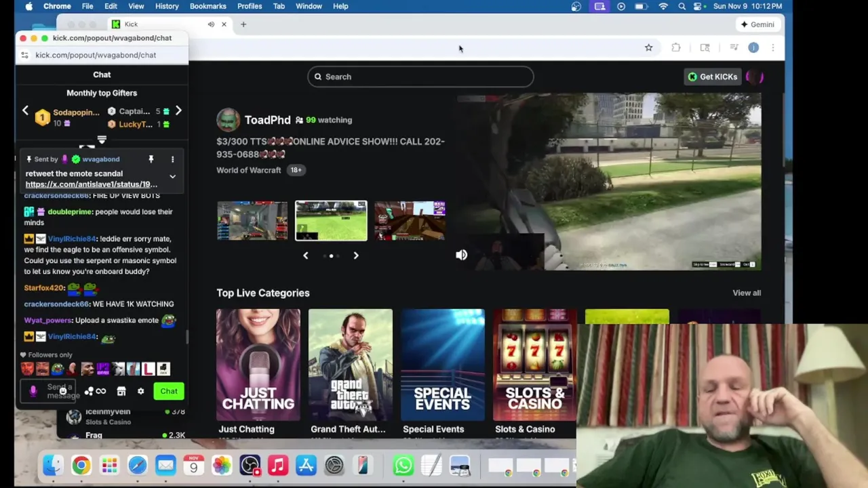Focus the Send a message input
Screen dimensions: 868x488
click(x=49, y=391)
